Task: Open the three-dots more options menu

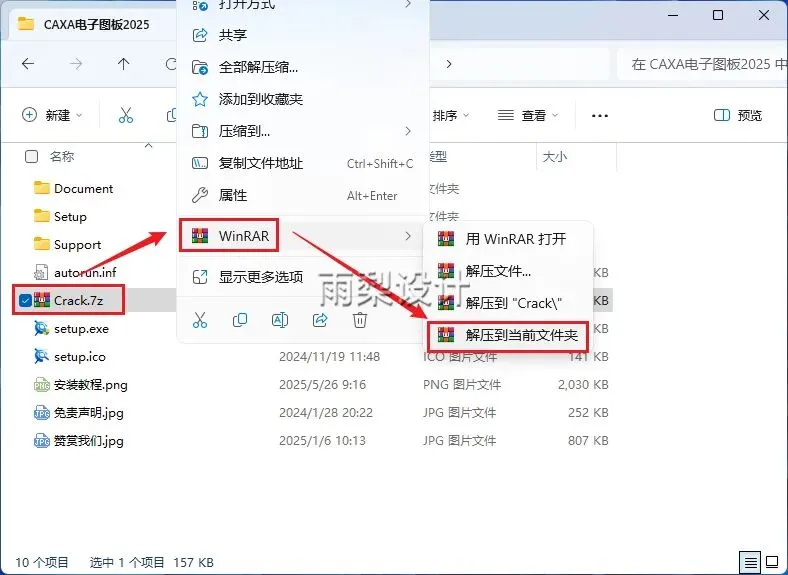Action: point(600,116)
